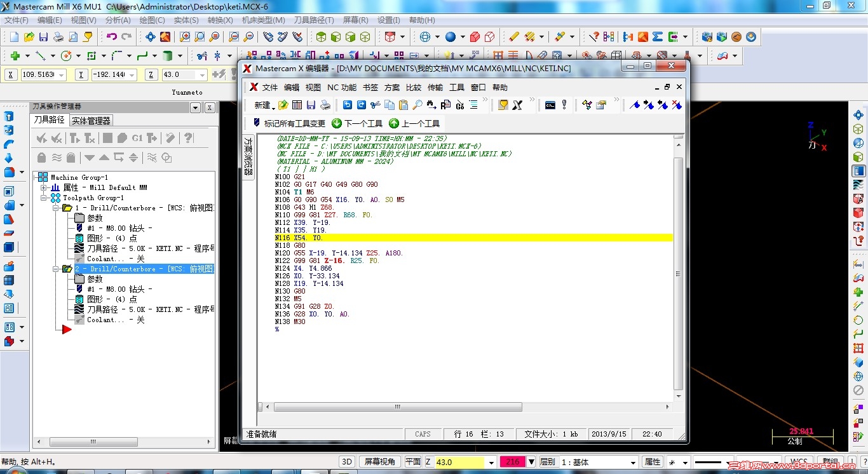The image size is (868, 474).
Task: Click highlighted line N116 X54. Y0.
Action: pos(473,238)
